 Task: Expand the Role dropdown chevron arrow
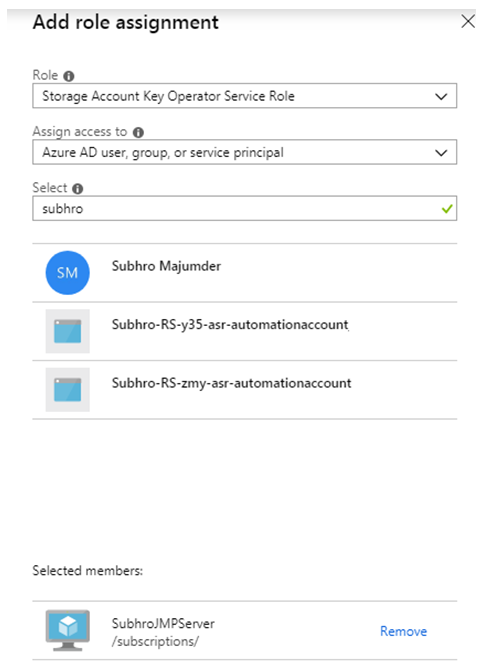coord(441,96)
